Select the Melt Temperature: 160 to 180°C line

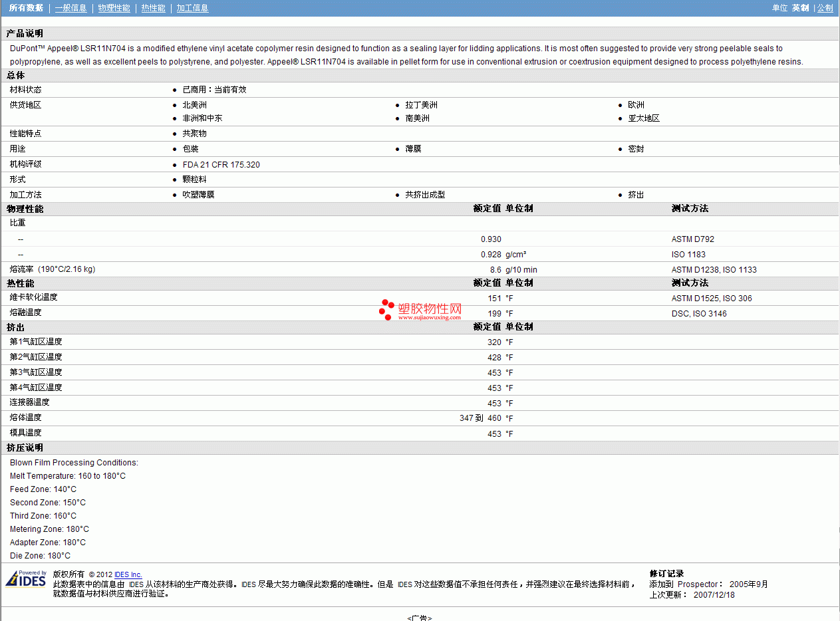[x=68, y=476]
